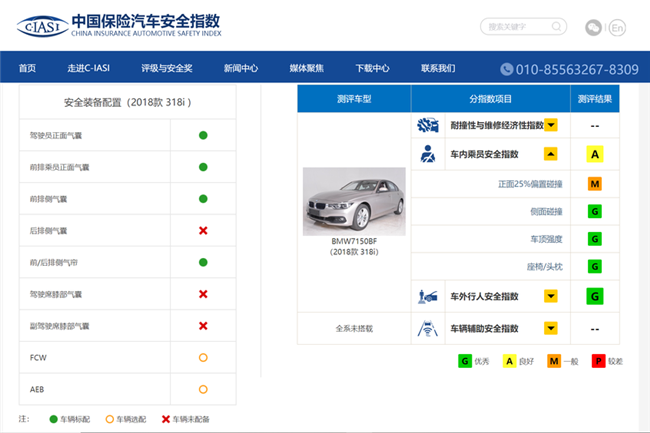Click the 车辆选配 legend orange circle
The width and height of the screenshot is (650, 433).
point(110,419)
